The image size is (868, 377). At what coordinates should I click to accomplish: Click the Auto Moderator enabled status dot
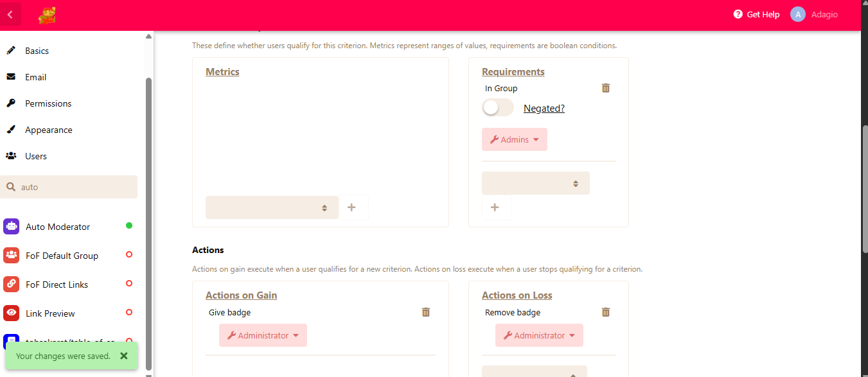[x=129, y=225]
